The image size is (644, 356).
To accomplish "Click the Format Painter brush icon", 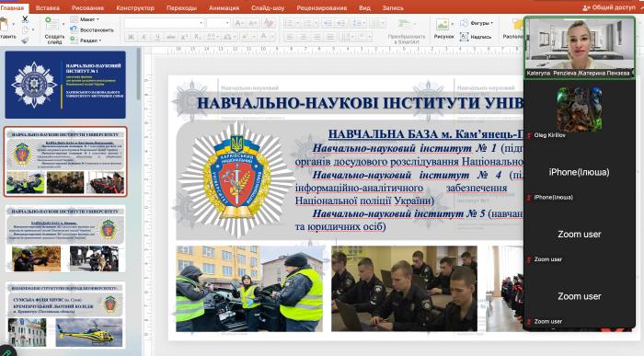I will [25, 40].
